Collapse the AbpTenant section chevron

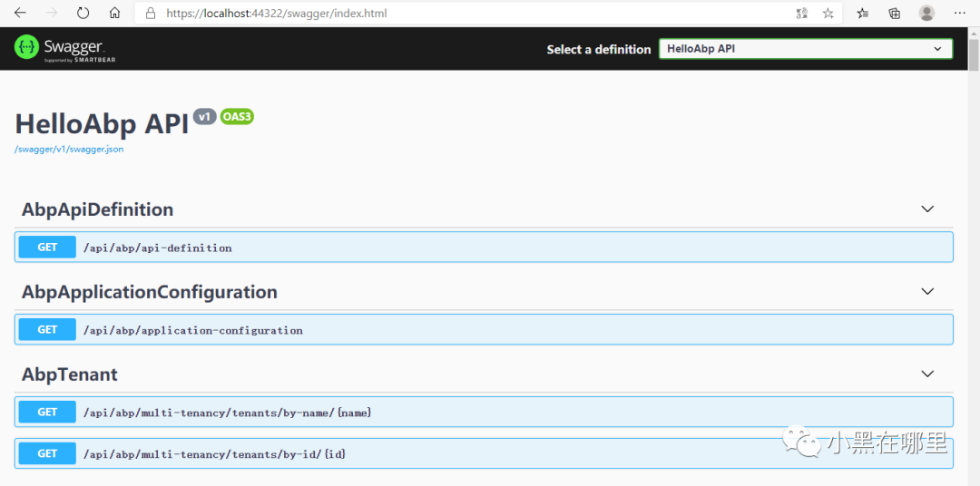point(927,374)
